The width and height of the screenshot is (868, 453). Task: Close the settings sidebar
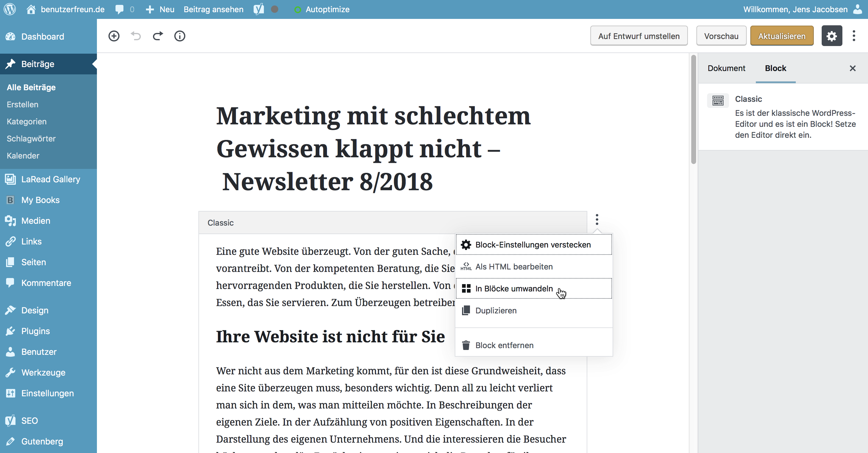(852, 68)
